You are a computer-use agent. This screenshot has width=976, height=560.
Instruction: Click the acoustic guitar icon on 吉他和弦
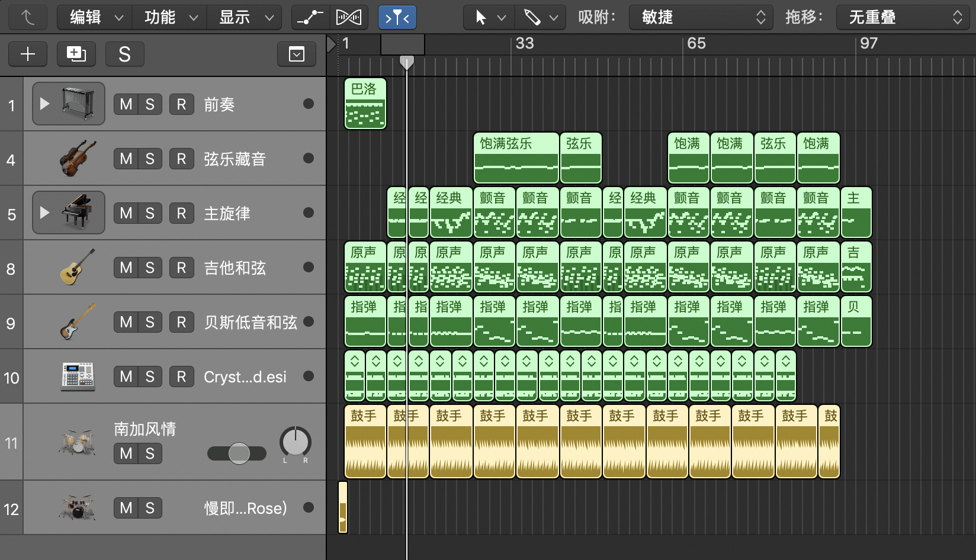[78, 267]
